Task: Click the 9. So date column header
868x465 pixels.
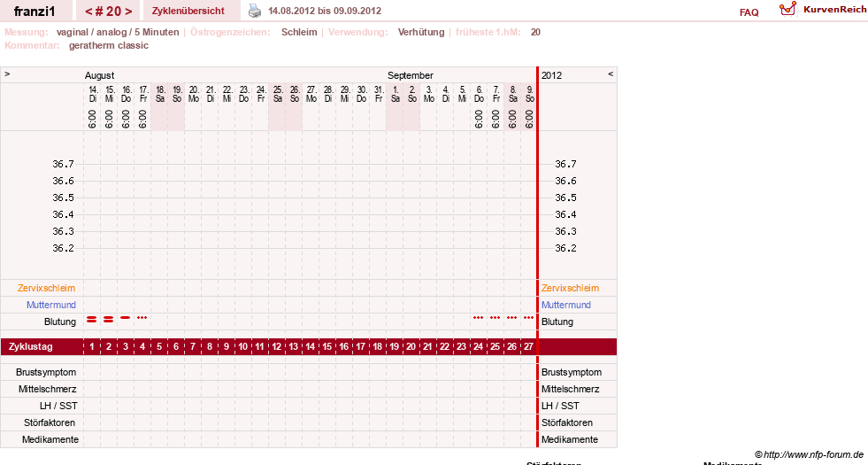Action: (530, 94)
